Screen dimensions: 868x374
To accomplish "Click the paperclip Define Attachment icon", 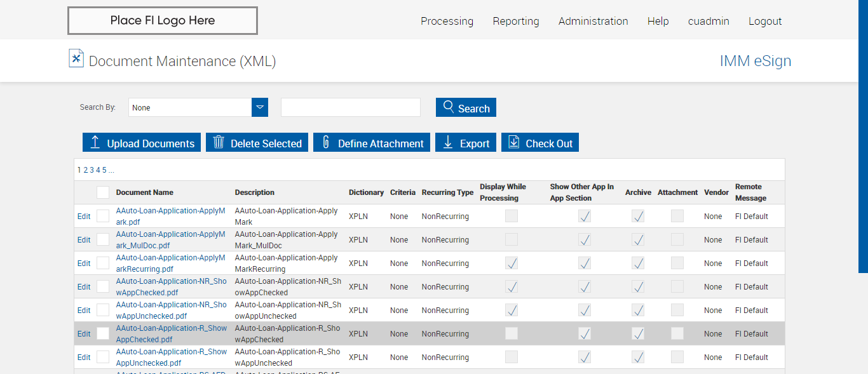I will click(x=326, y=142).
